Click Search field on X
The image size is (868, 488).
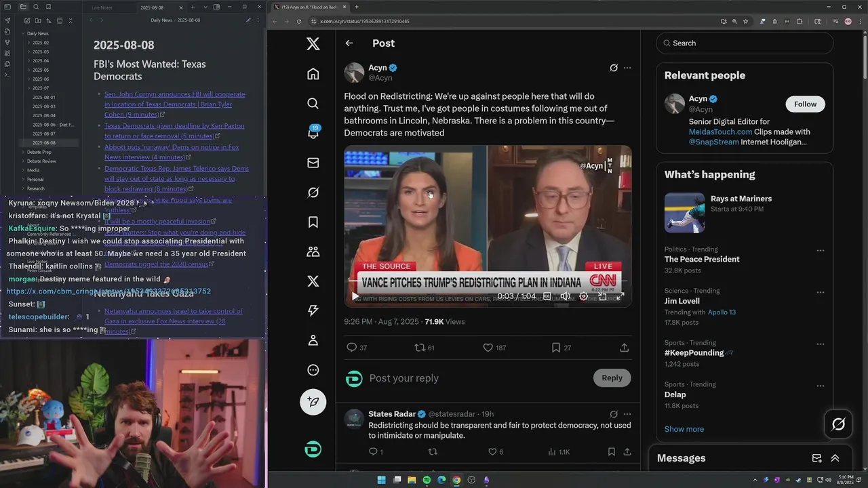744,43
